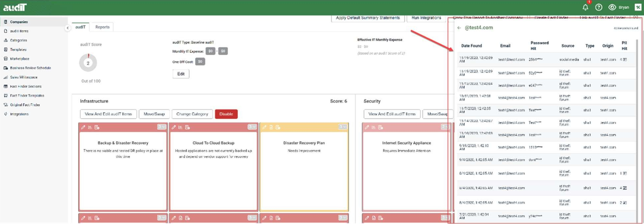Image resolution: width=644 pixels, height=224 pixels.
Task: Click the pencil icon on Disaster Recovery Plan card
Action: point(264,127)
